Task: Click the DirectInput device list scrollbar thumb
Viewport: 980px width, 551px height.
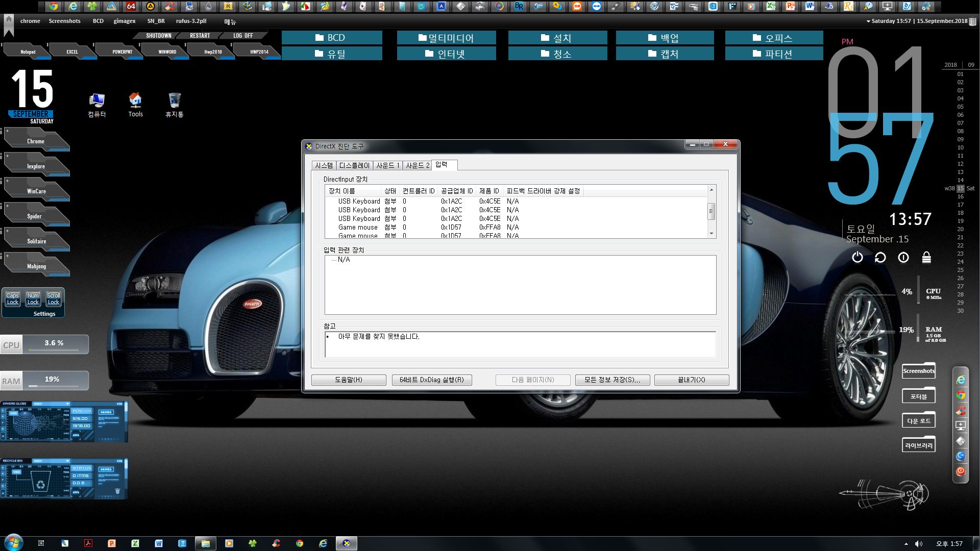Action: 711,211
